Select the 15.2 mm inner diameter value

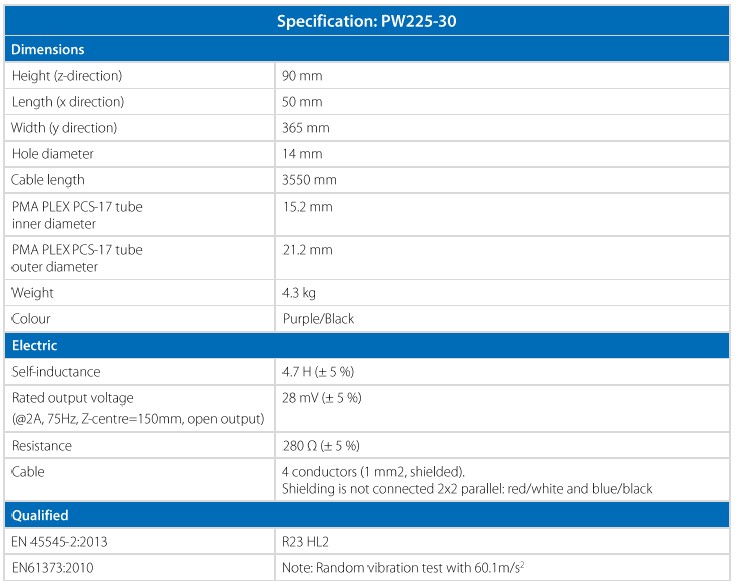(x=308, y=207)
